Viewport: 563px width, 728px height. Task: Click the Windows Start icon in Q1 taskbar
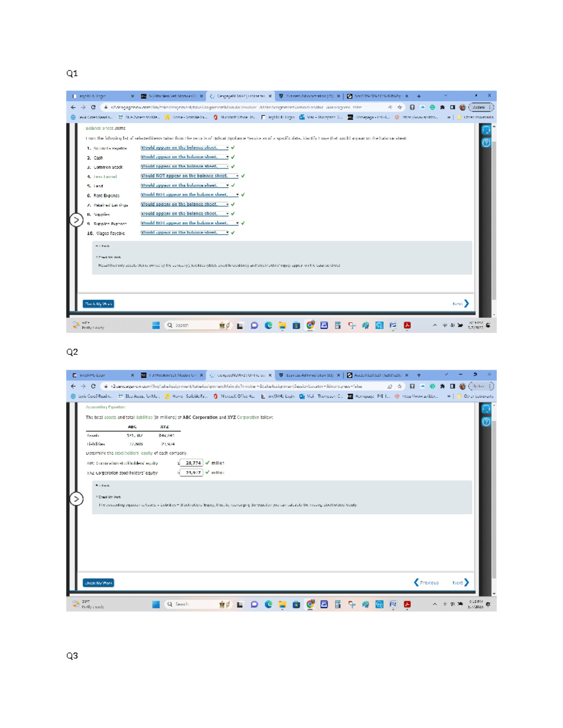pos(156,325)
